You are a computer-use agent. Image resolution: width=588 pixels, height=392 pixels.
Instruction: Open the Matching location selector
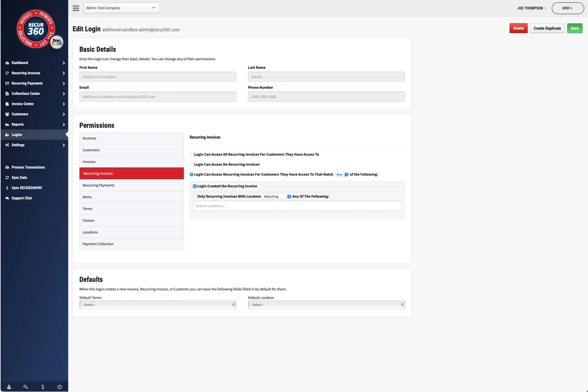coord(277,196)
